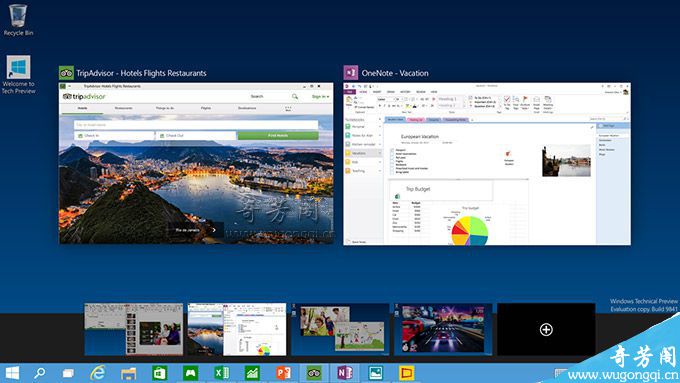Open the yellow speech-bubble taskbar app

click(x=406, y=373)
